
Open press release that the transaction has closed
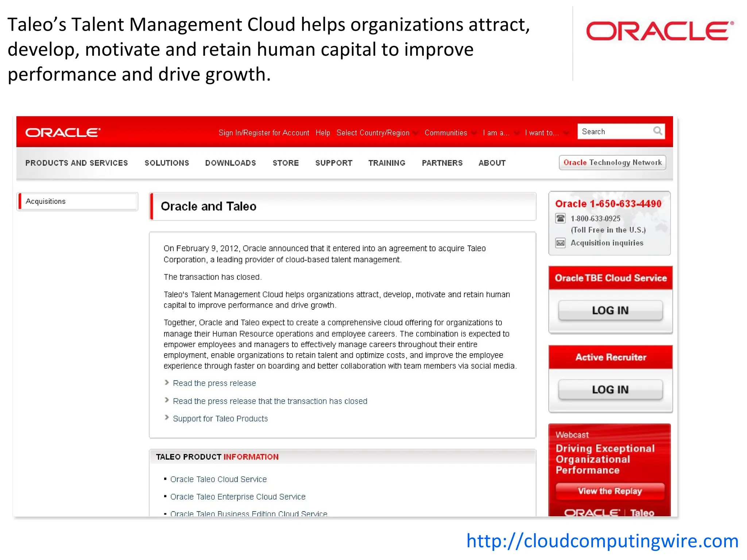(270, 401)
